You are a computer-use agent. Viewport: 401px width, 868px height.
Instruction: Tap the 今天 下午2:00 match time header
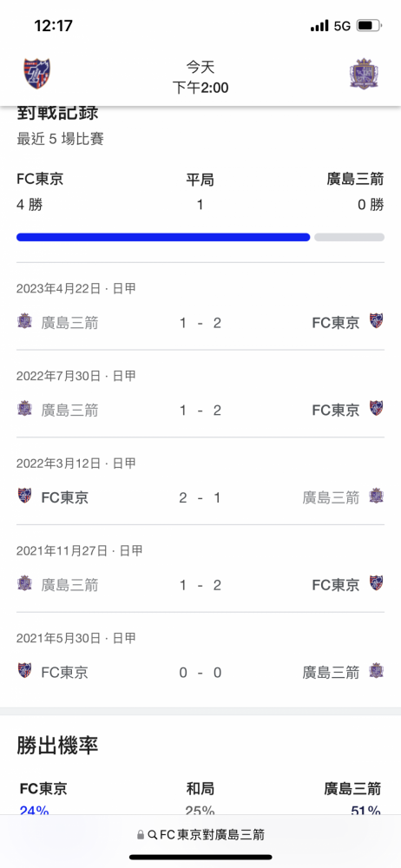200,77
